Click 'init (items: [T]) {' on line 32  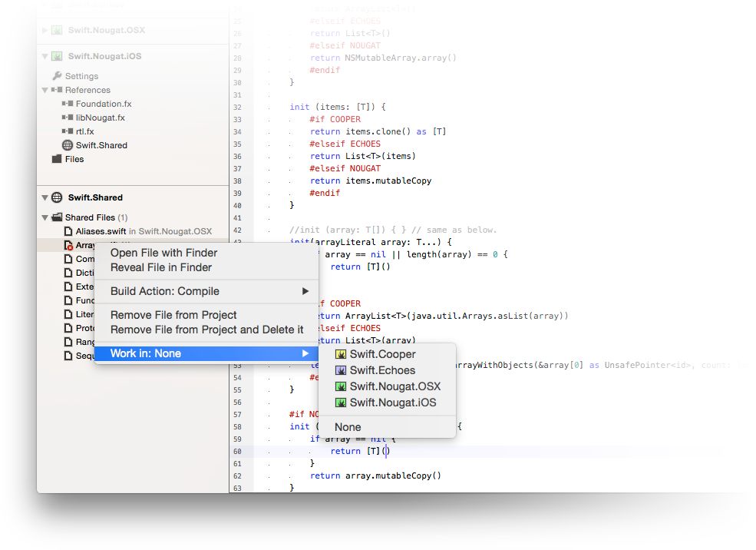338,107
